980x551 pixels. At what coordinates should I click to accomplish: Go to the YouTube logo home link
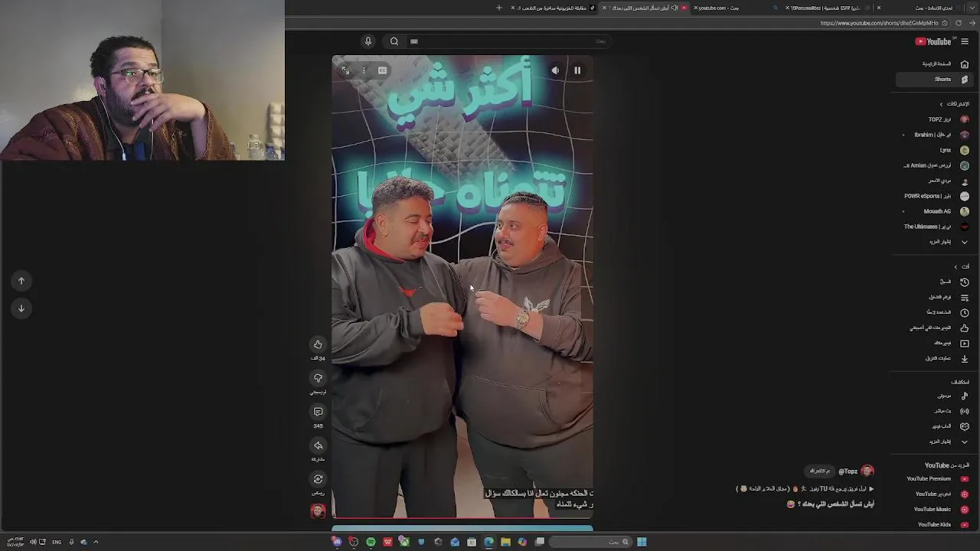click(x=933, y=41)
